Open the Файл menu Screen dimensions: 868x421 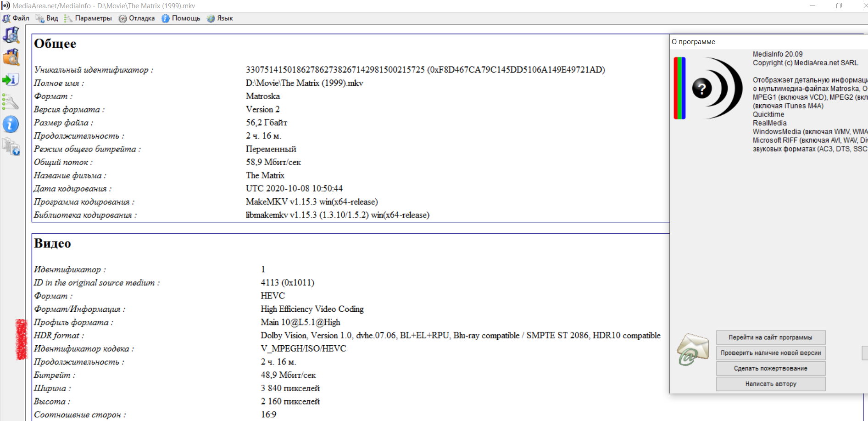click(x=16, y=18)
